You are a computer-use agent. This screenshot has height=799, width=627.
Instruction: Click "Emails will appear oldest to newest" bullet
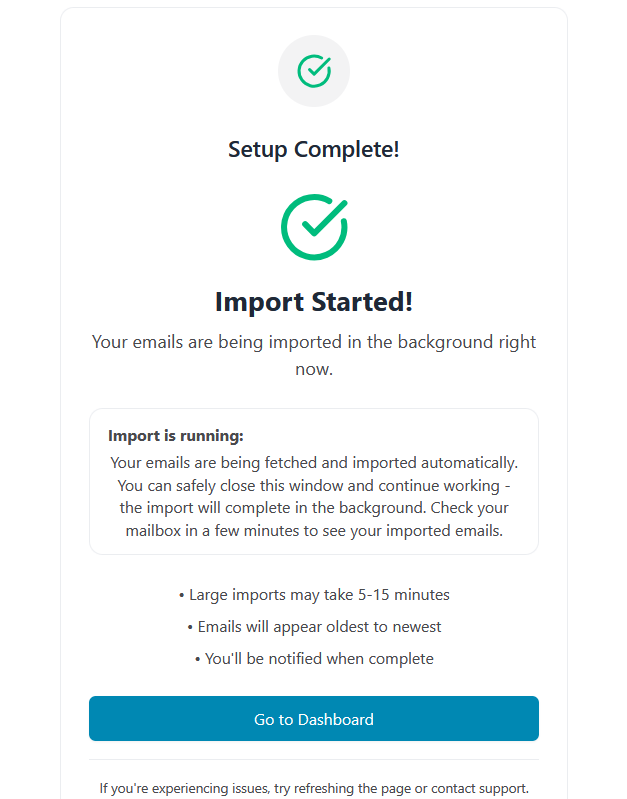(314, 627)
